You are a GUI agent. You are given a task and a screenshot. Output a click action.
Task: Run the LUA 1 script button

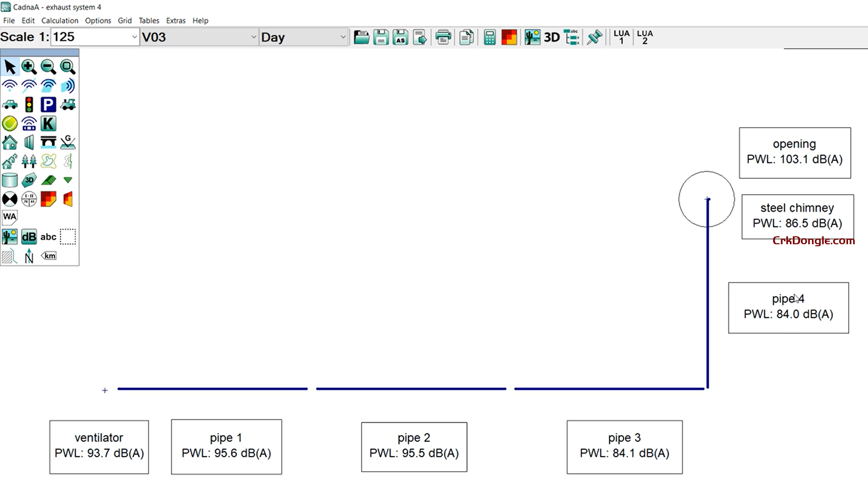[x=621, y=37]
